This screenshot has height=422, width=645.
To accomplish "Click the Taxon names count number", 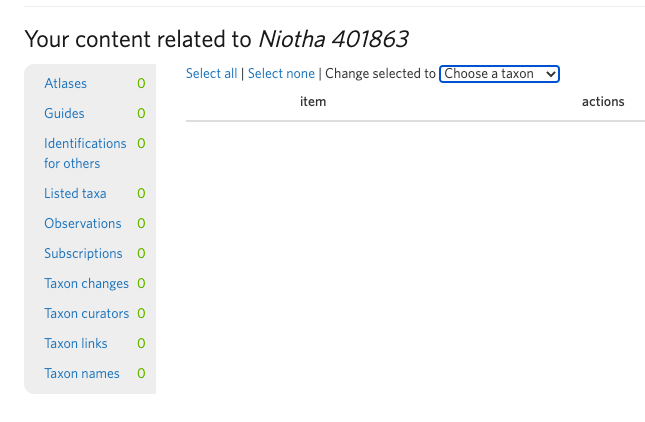I will pos(141,373).
